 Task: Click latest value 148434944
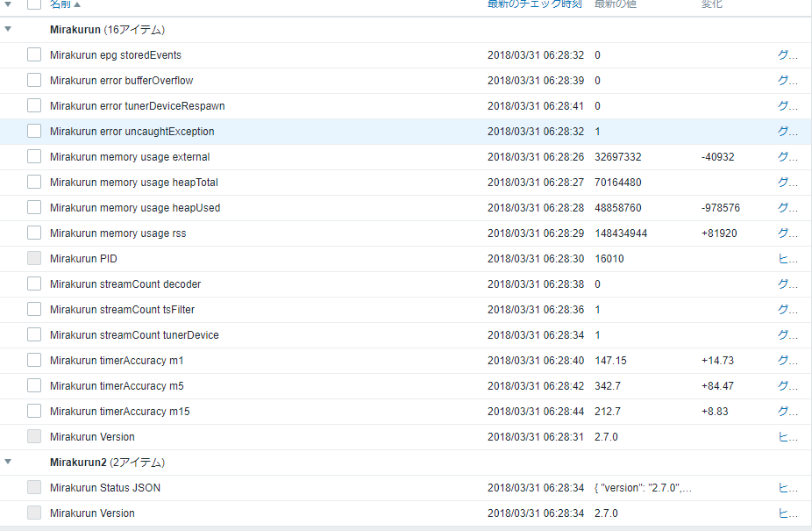(x=621, y=233)
